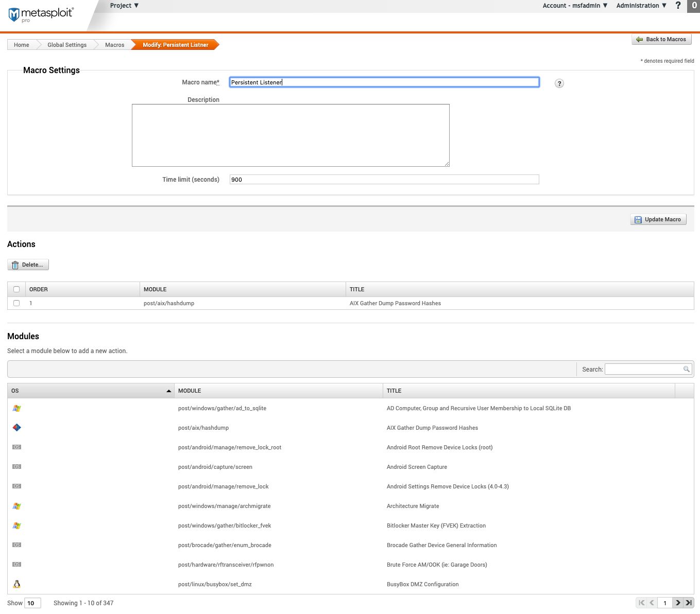Open the top-bar help question mark
This screenshot has width=700, height=614.
click(x=678, y=6)
